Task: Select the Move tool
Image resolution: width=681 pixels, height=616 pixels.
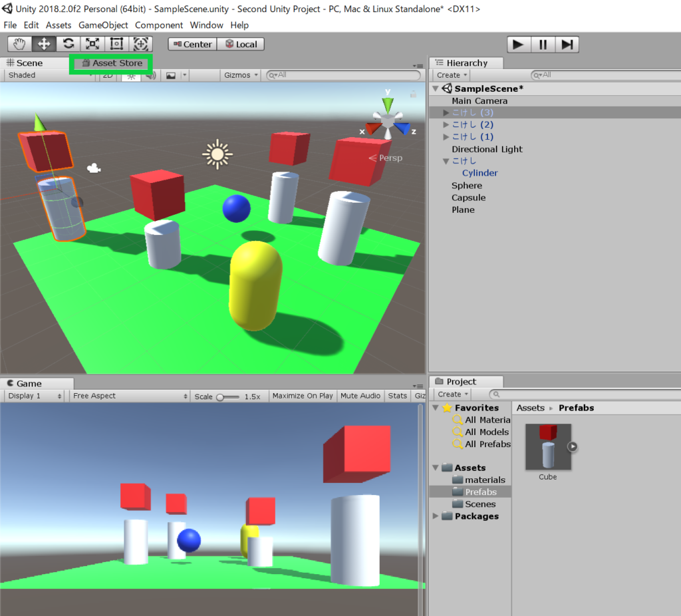Action: coord(44,44)
